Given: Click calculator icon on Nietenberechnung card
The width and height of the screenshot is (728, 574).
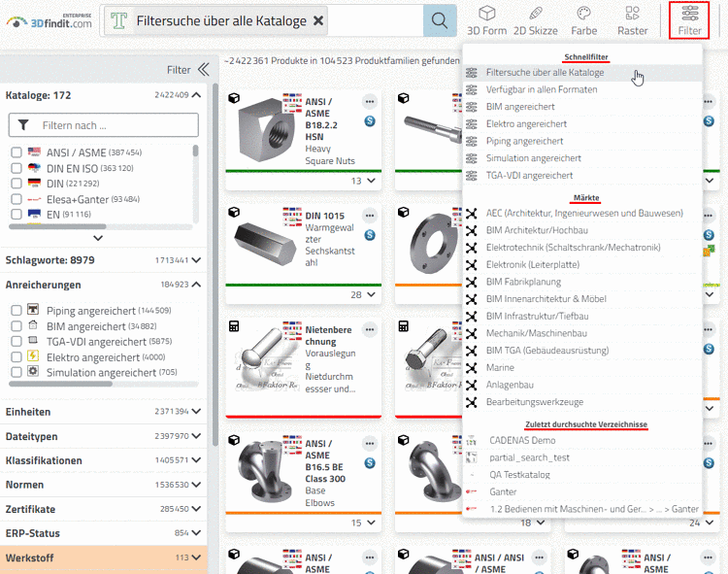Looking at the screenshot, I should click(234, 326).
